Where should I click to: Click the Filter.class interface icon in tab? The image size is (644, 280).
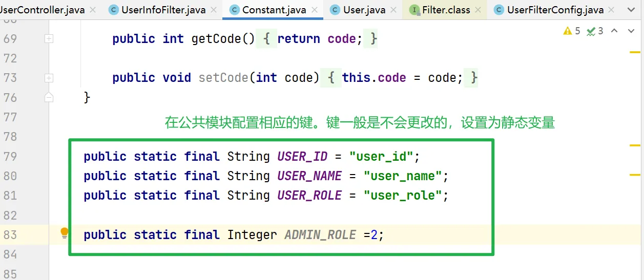[x=414, y=10]
